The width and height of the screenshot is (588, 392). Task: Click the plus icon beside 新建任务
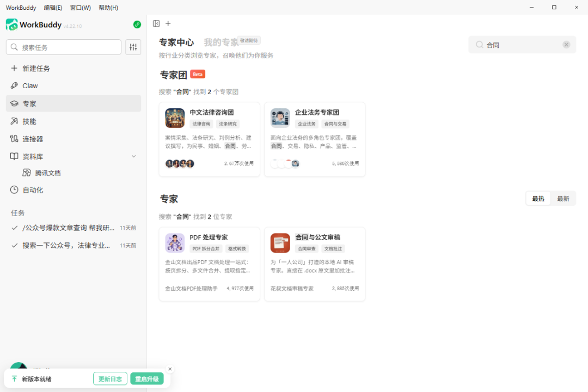tap(14, 68)
